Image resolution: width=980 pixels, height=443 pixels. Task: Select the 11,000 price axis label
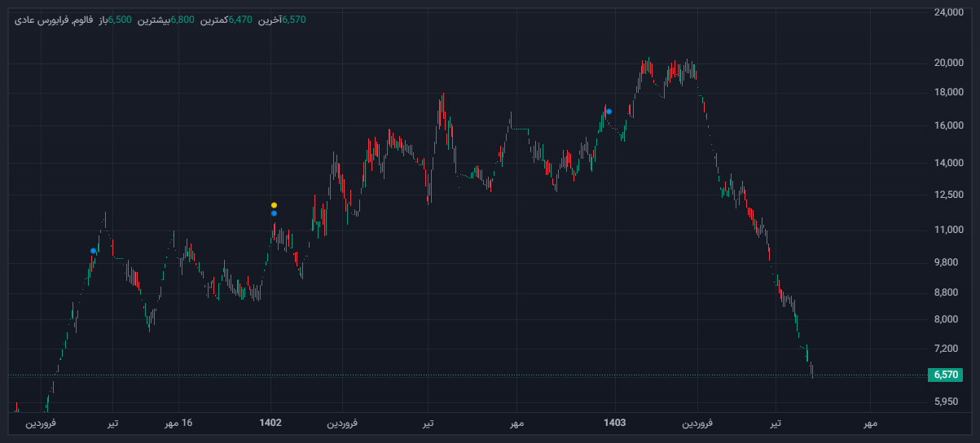point(948,230)
